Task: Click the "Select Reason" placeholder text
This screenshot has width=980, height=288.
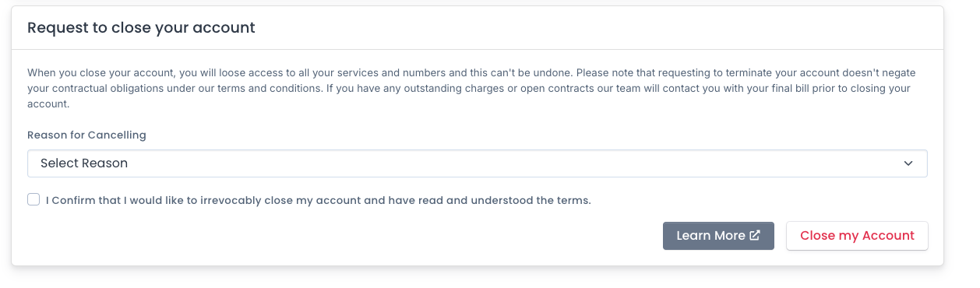Action: point(84,163)
